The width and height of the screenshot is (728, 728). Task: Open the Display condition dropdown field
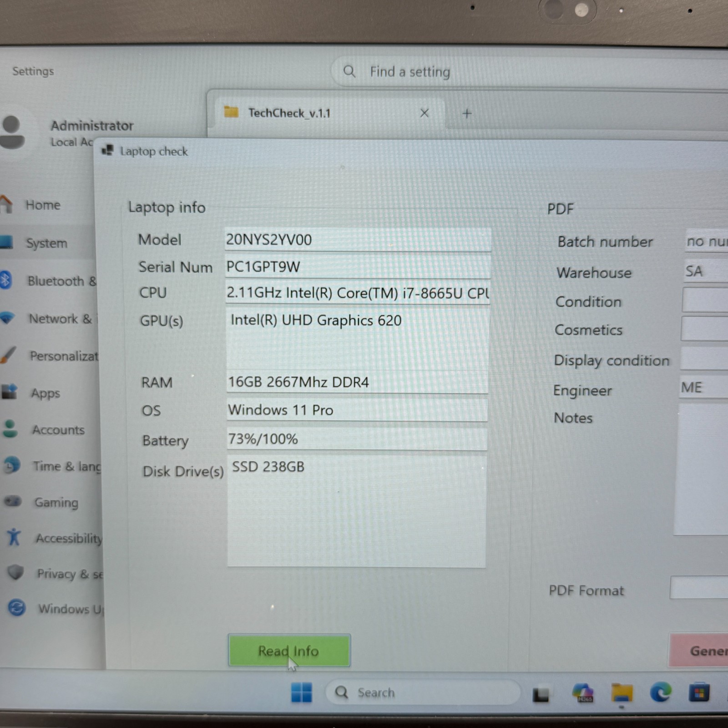click(x=704, y=358)
